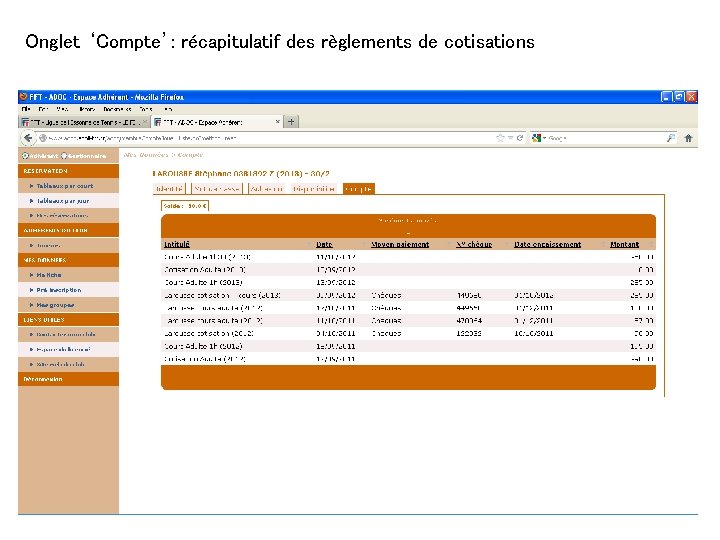
Task: Switch to the second profile tab
Action: [x=216, y=189]
